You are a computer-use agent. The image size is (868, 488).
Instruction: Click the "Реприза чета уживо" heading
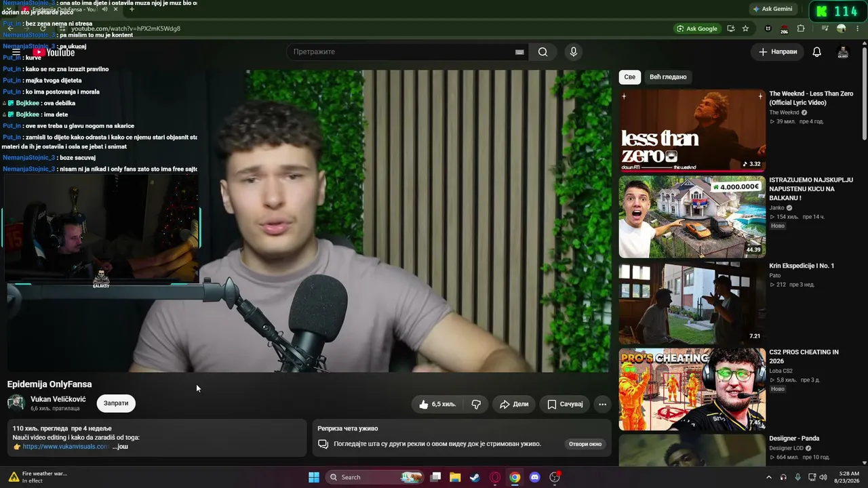coord(348,428)
